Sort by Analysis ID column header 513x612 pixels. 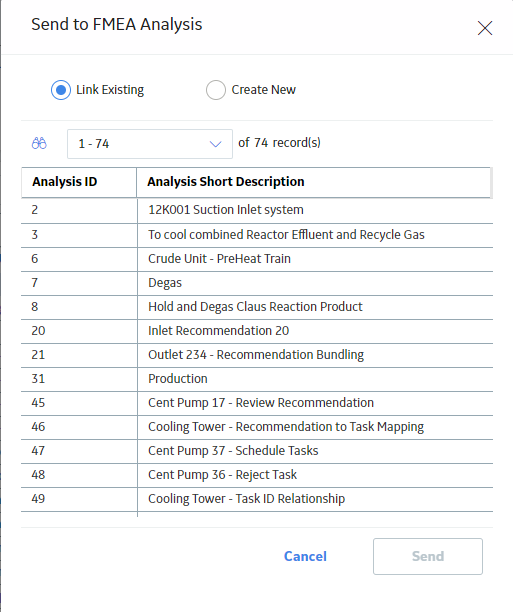[79, 182]
